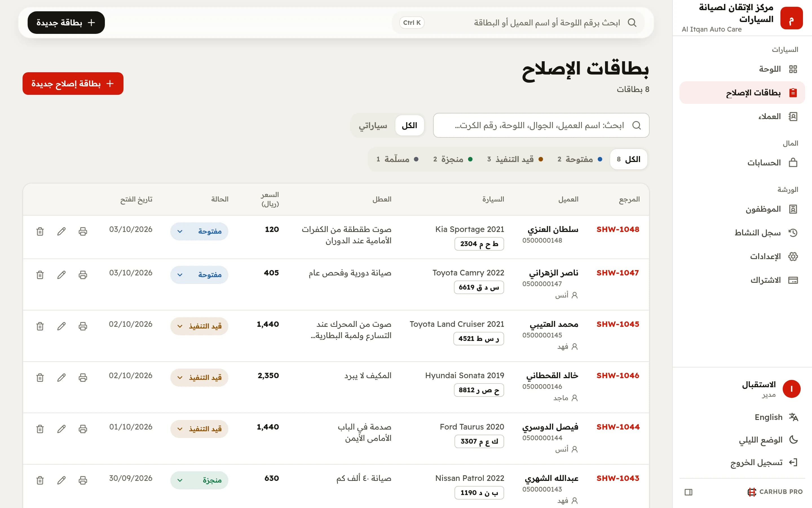Print repair card SHW-1047
Viewport: 812px width, 508px height.
[83, 275]
